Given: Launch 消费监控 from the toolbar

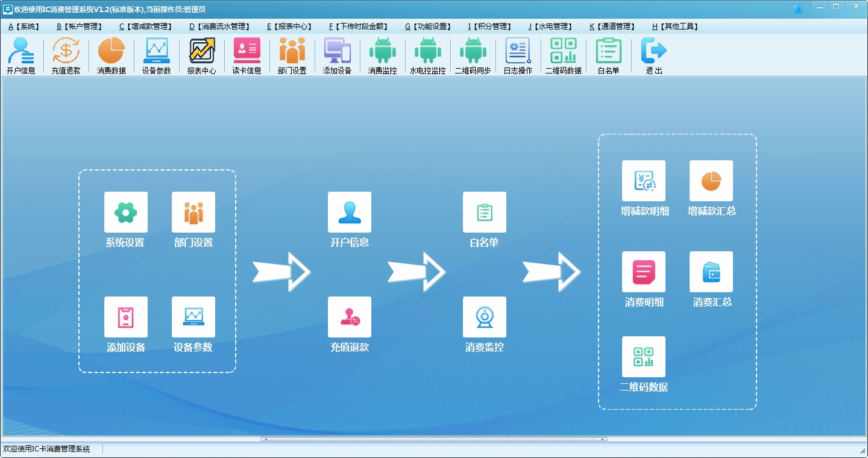Looking at the screenshot, I should pyautogui.click(x=383, y=55).
